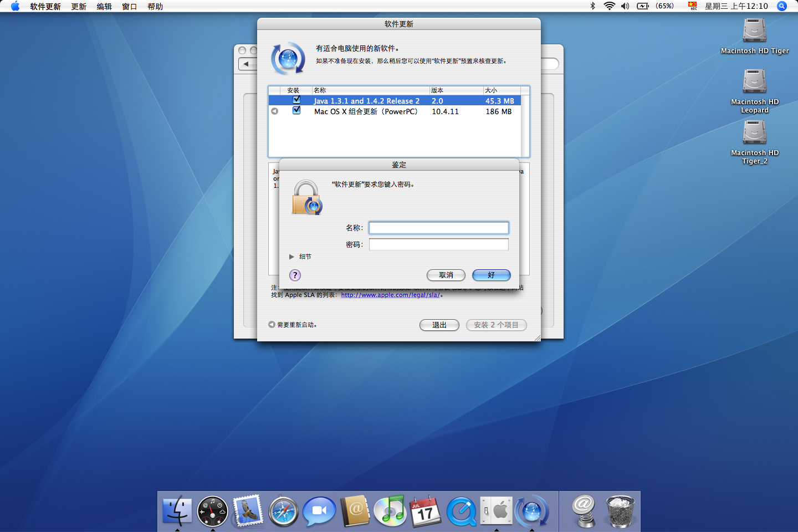Screen dimensions: 798x532
Task: Click the Wi-Fi status icon
Action: tap(610, 6)
